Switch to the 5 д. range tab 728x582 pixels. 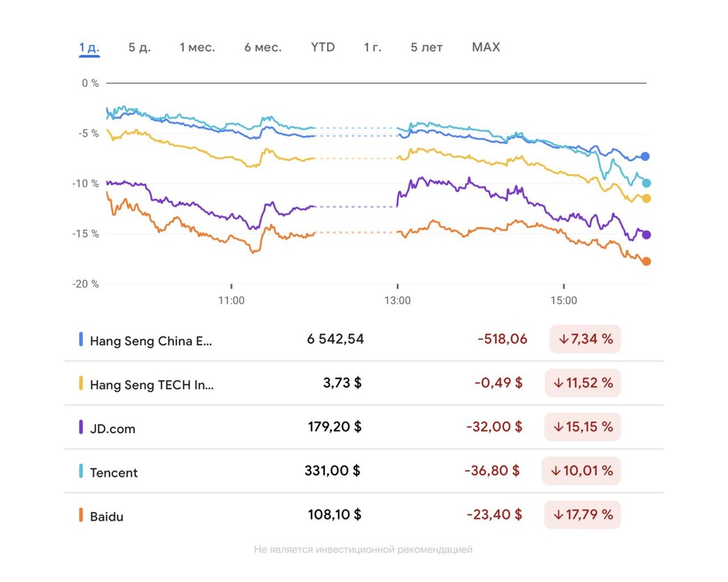[x=140, y=47]
